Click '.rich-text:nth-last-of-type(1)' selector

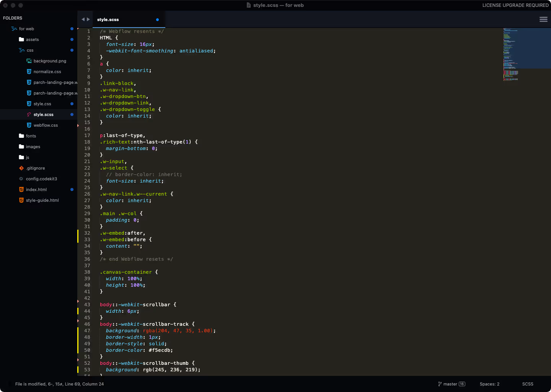[x=146, y=142]
